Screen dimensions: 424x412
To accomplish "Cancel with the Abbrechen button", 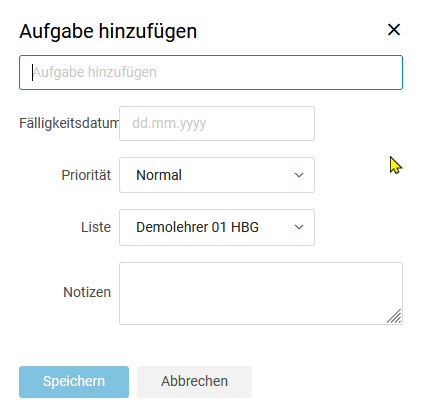I will click(x=194, y=382).
